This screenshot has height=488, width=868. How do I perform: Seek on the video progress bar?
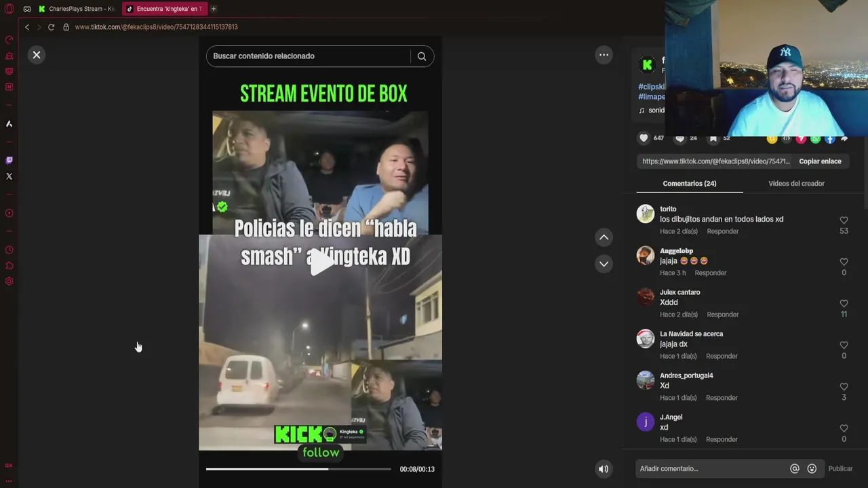[298, 469]
